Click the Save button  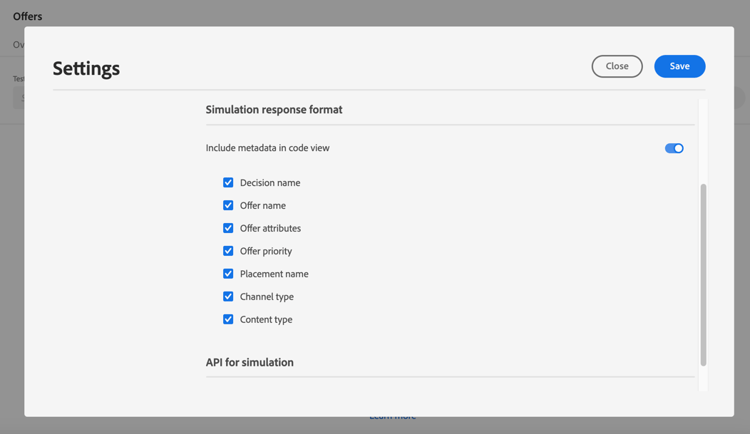[x=679, y=66]
